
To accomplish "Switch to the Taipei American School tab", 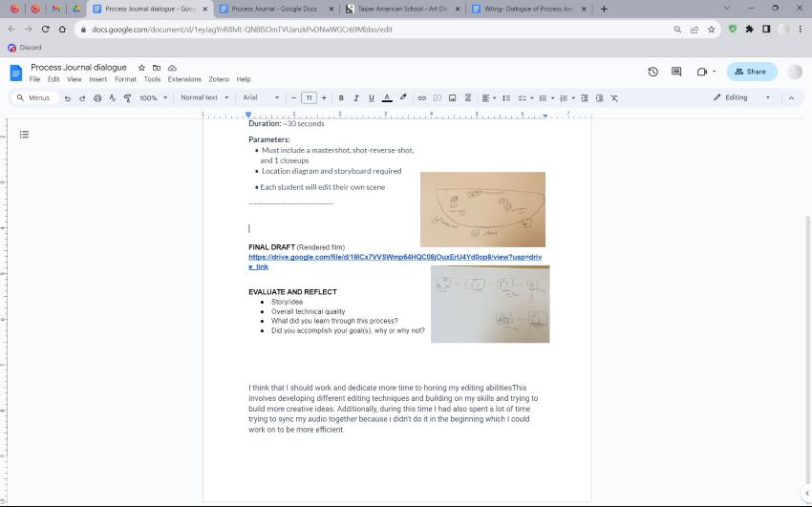I will pos(398,9).
